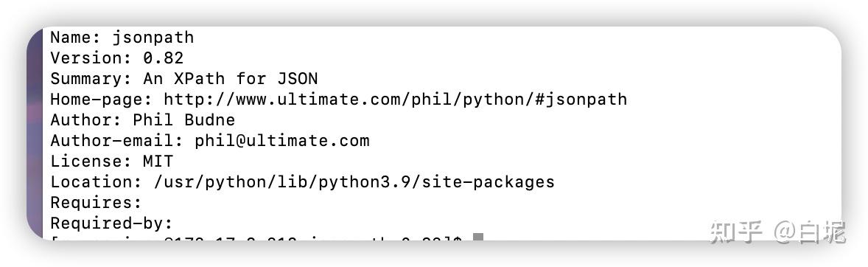Select the site-packages location path
868x267 pixels.
pyautogui.click(x=353, y=181)
